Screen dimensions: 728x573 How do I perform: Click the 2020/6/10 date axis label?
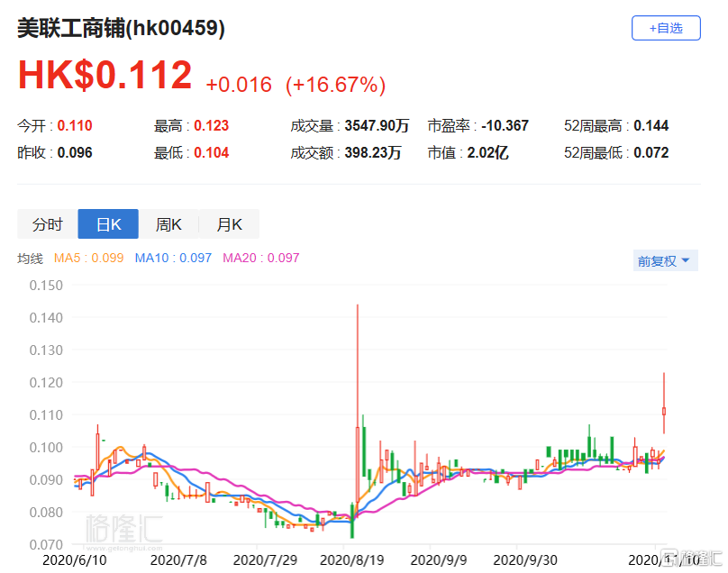tap(76, 559)
